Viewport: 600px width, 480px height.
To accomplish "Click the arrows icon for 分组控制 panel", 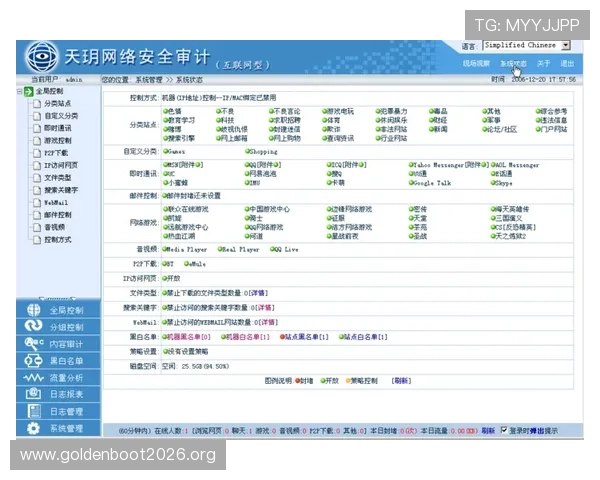I will click(x=33, y=326).
